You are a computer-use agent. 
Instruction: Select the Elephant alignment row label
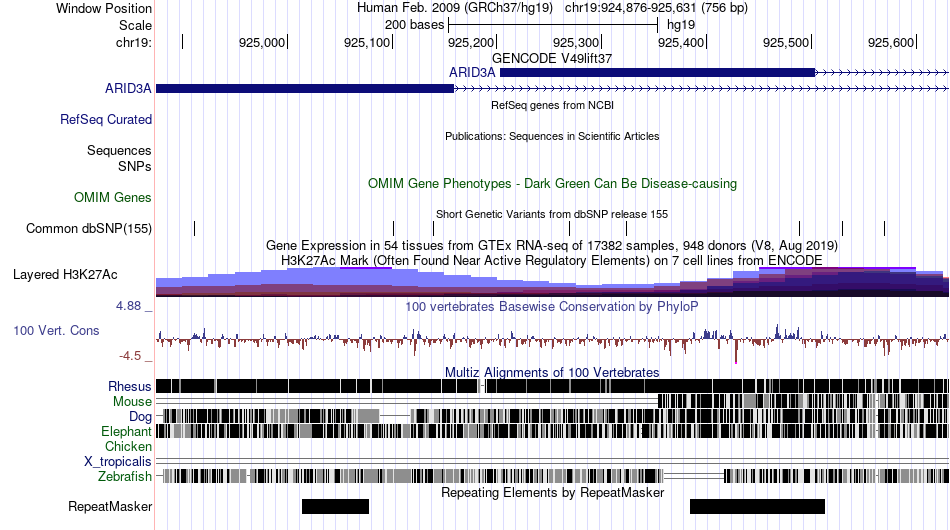point(126,431)
